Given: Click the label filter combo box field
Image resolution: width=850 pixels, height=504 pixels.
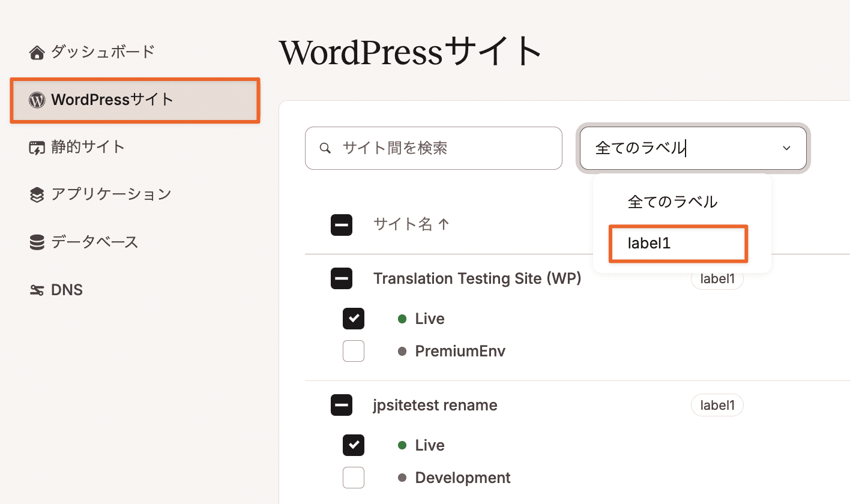Looking at the screenshot, I should [693, 148].
